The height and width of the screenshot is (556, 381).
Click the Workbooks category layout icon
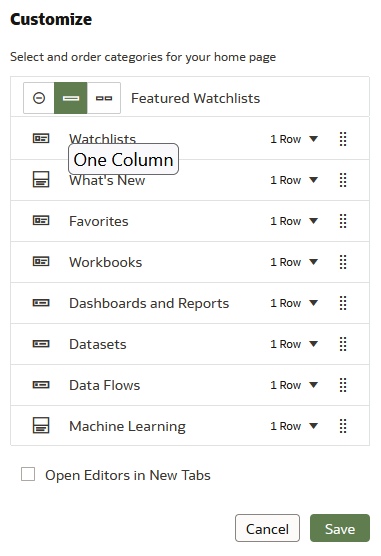(x=41, y=262)
